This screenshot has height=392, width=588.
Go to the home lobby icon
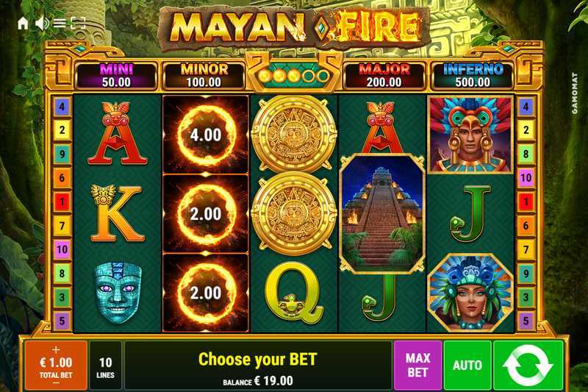[23, 24]
